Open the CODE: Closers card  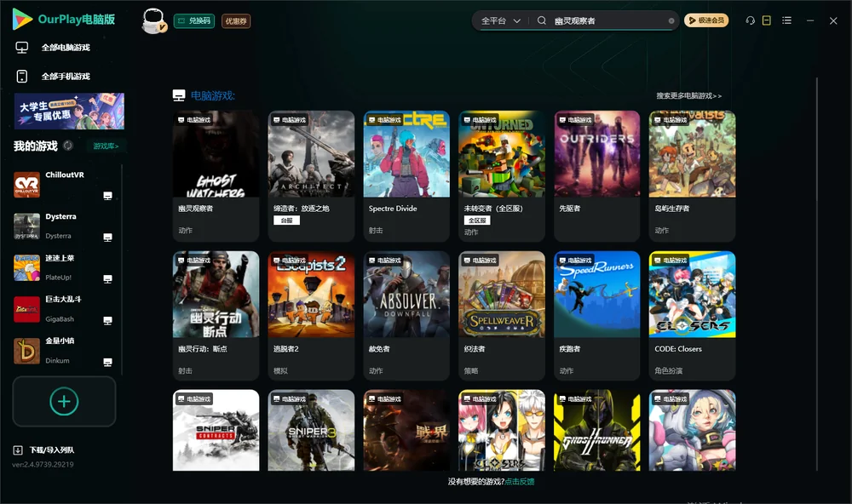click(x=692, y=316)
